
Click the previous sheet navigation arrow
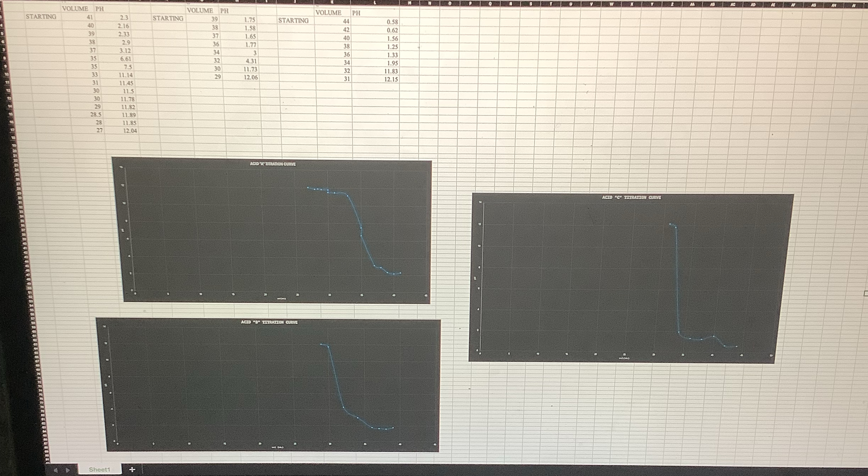pos(56,470)
